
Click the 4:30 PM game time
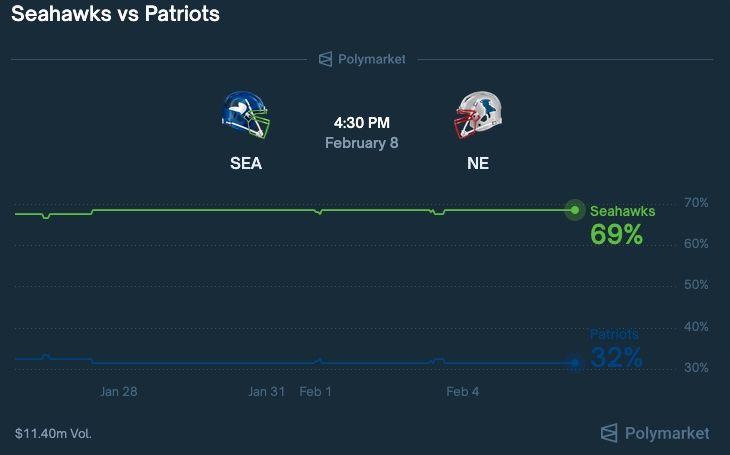coord(362,123)
